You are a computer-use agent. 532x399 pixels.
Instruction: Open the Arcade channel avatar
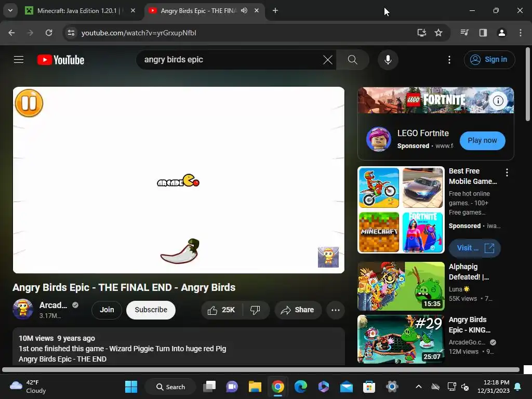click(23, 309)
